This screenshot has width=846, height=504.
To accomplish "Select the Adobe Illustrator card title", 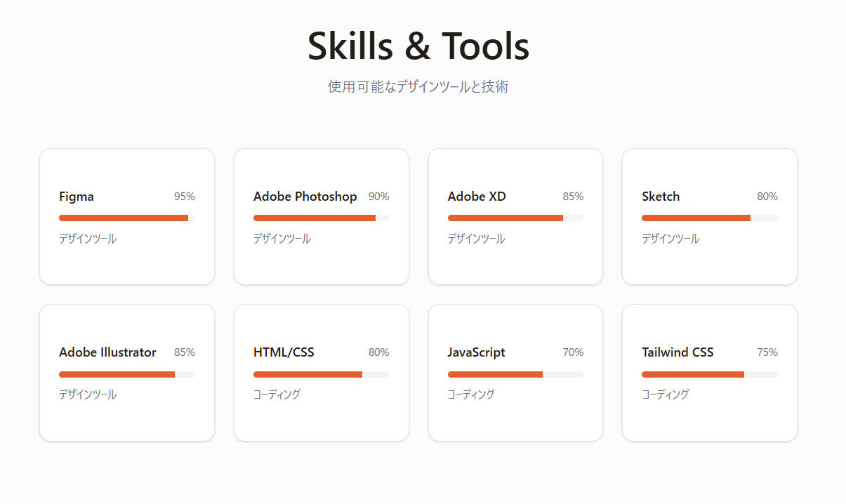I will [108, 352].
